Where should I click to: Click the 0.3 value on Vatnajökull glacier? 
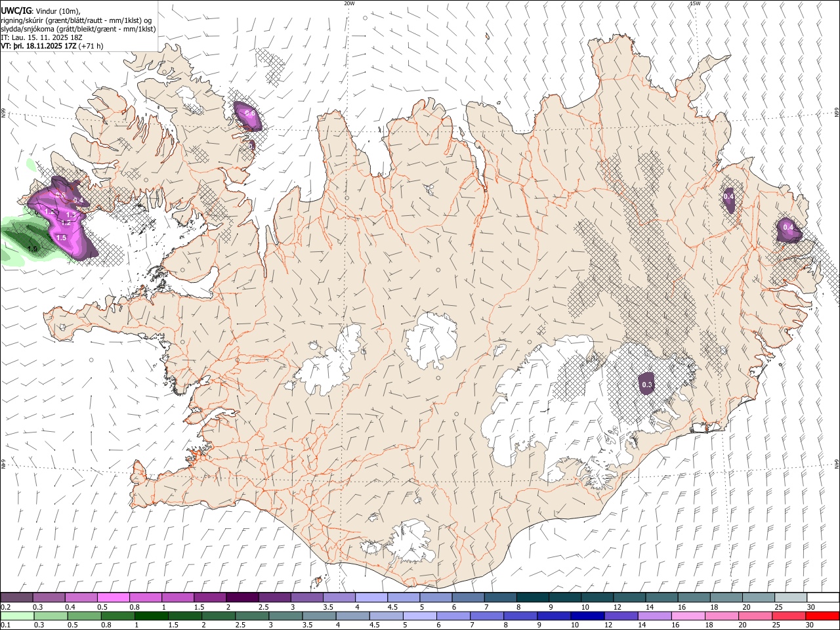point(647,385)
